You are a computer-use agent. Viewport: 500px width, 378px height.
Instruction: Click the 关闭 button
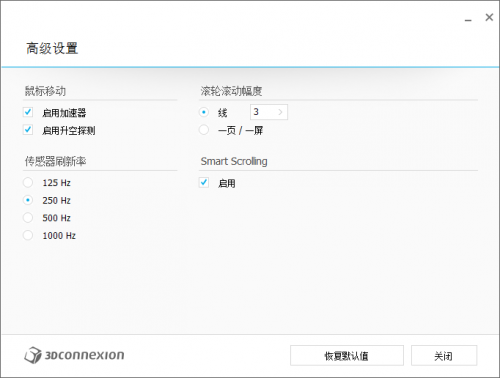(444, 356)
